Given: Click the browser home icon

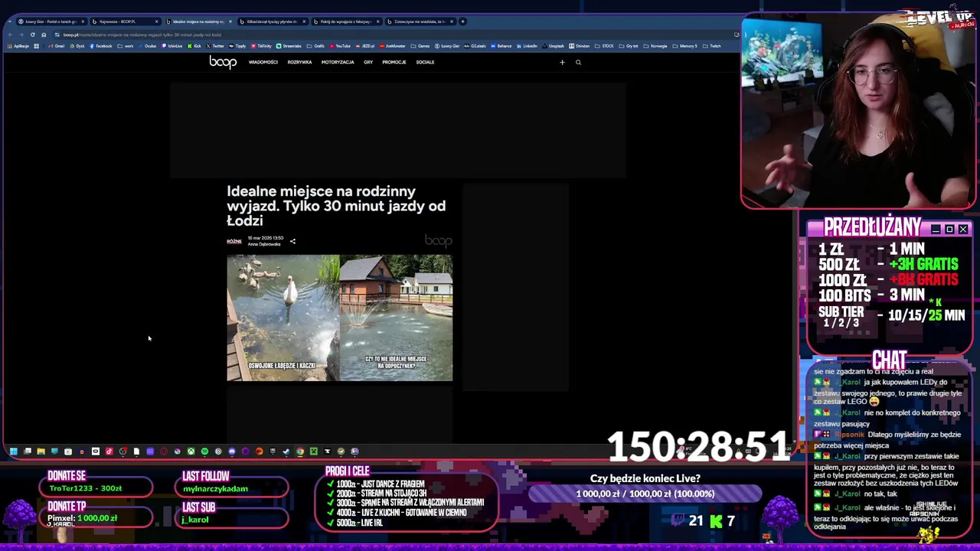Looking at the screenshot, I should [44, 34].
